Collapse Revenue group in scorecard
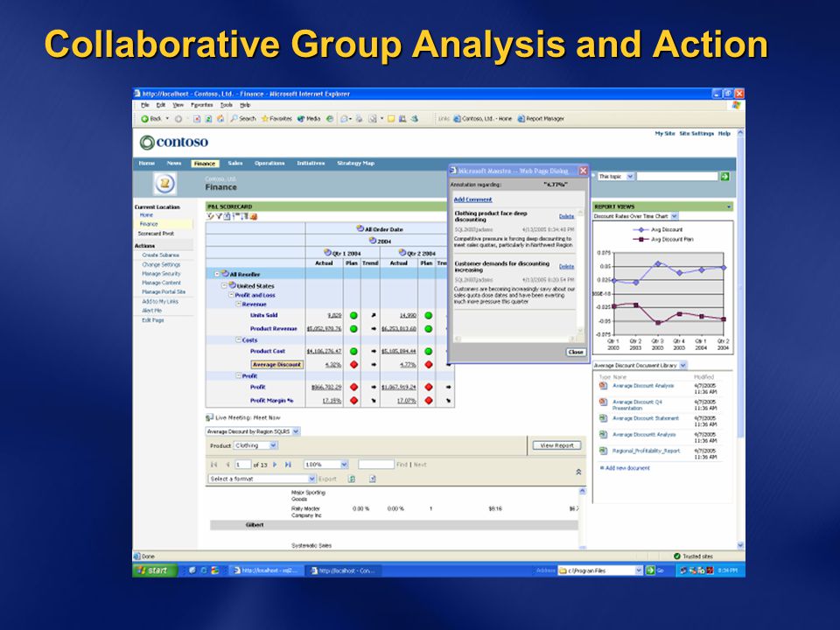Viewport: 840px width, 630px height. coord(238,304)
